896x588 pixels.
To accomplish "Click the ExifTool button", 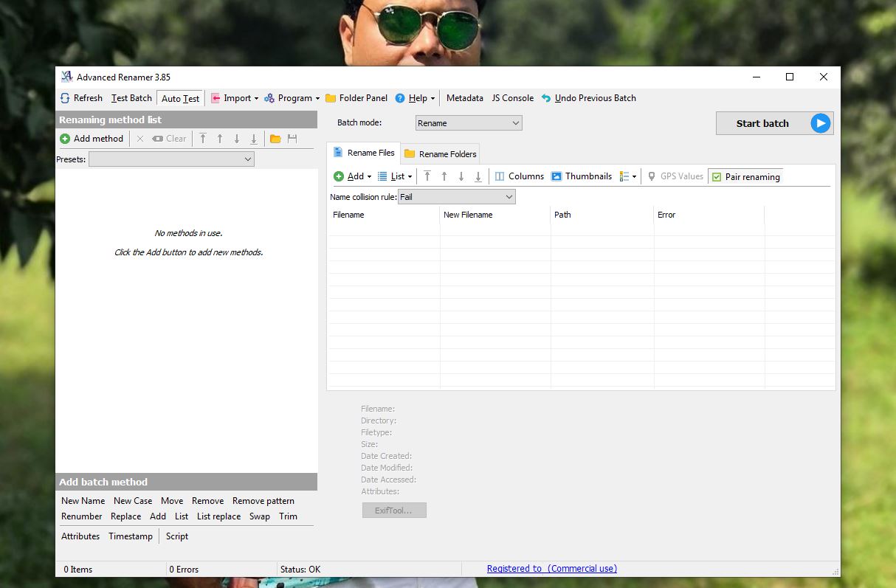I will (x=394, y=511).
